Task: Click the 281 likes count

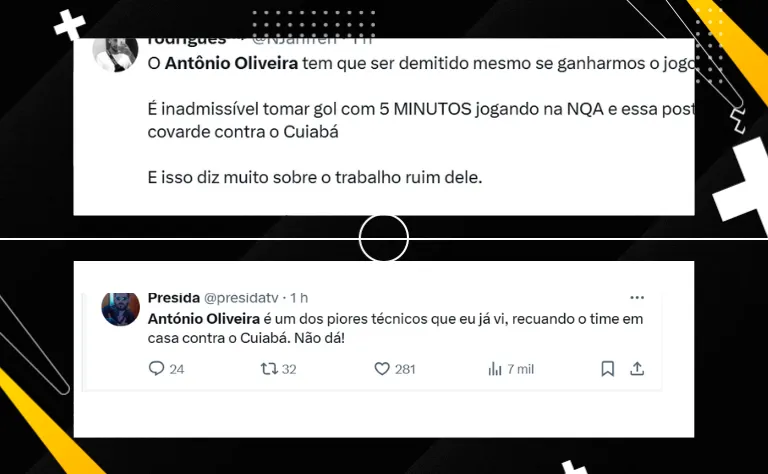Action: click(x=405, y=369)
